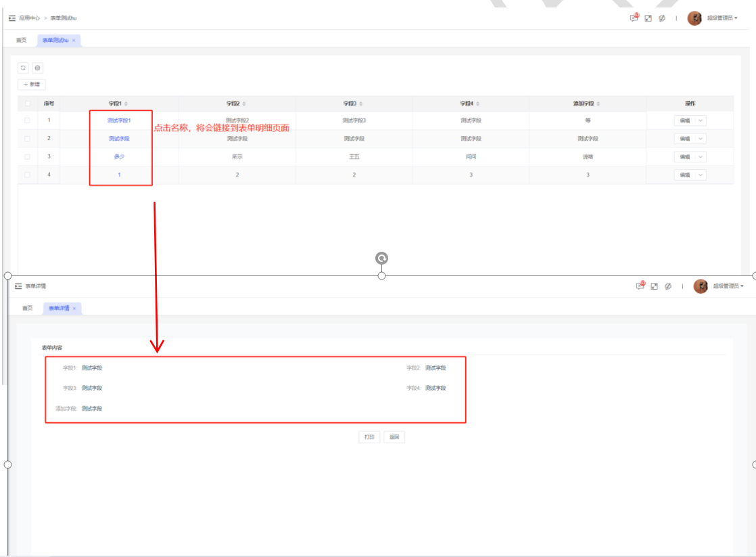Click the 字段2 value on the detail page
The height and width of the screenshot is (557, 756).
436,368
